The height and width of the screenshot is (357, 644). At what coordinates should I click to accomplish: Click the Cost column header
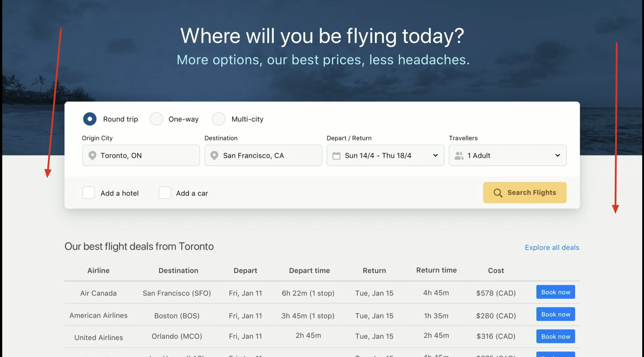point(496,271)
